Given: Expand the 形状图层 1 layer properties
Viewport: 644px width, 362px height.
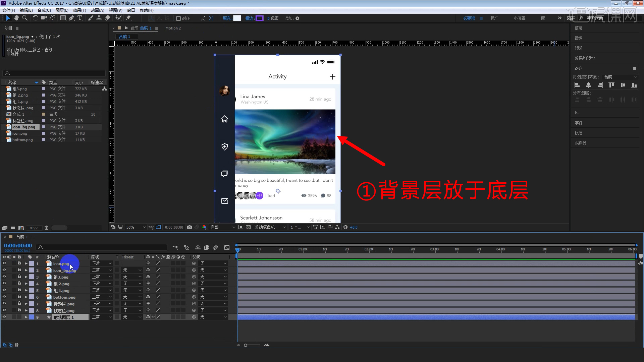Looking at the screenshot, I should pyautogui.click(x=25, y=317).
